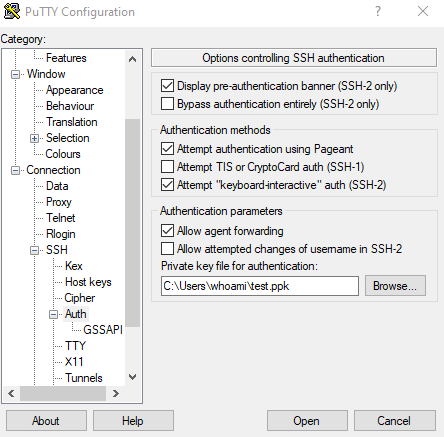Select TTY category

click(x=75, y=346)
